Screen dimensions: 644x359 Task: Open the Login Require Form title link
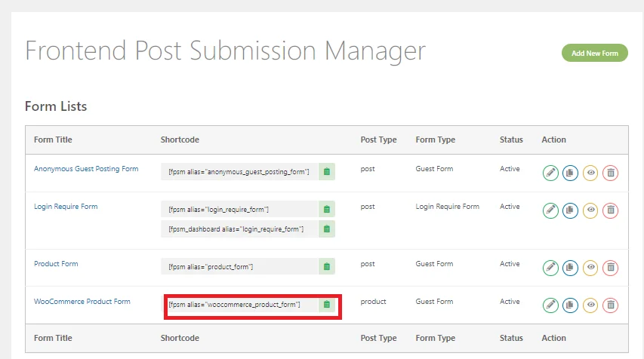pyautogui.click(x=66, y=207)
